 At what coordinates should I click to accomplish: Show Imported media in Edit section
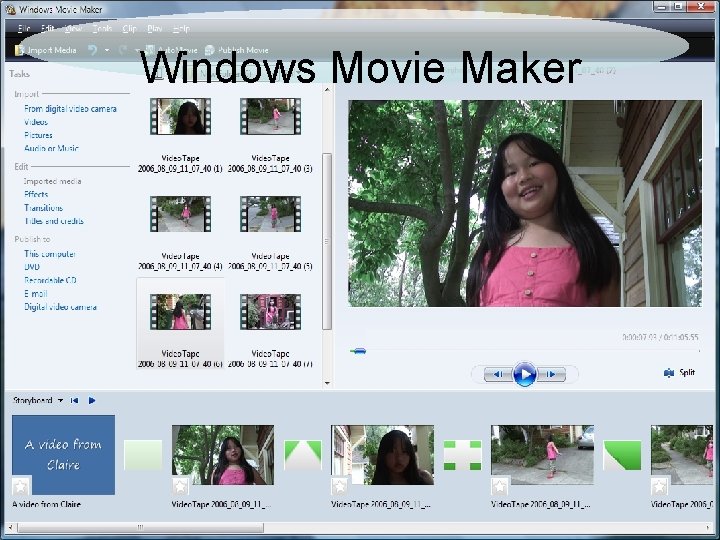click(52, 181)
